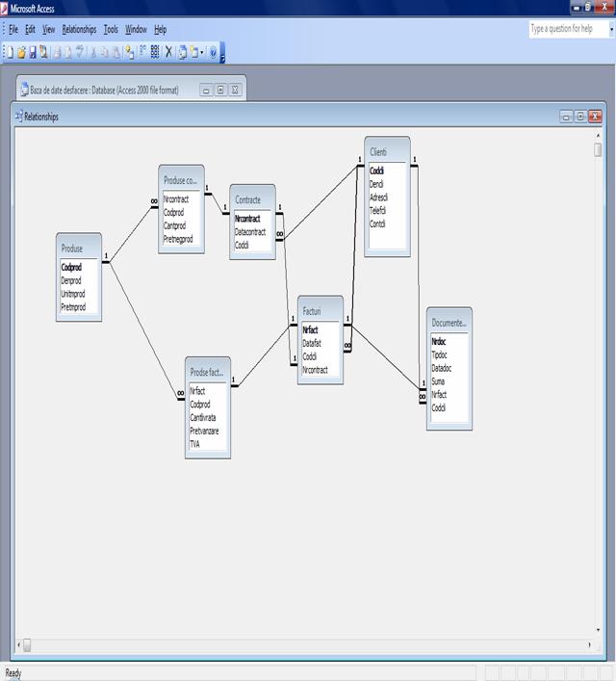This screenshot has width=616, height=681.
Task: Click the vertical scrollbar thumb
Action: (598, 150)
